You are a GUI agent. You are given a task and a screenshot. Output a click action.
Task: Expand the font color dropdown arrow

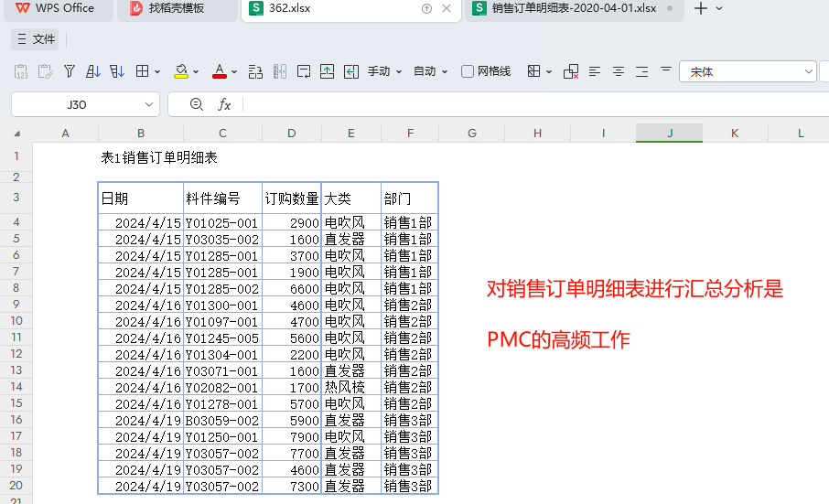(234, 71)
